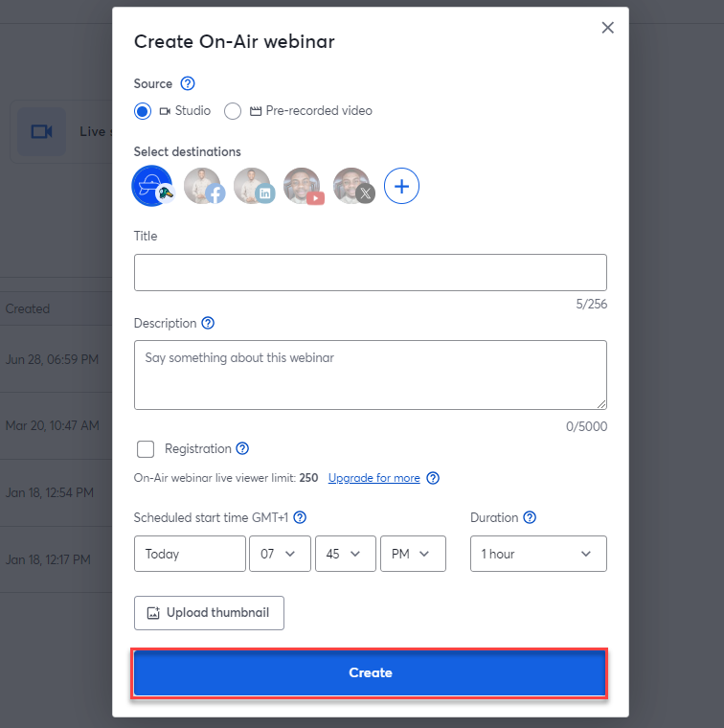Select the YouTube destination avatar
Image resolution: width=724 pixels, height=728 pixels.
[x=303, y=186]
